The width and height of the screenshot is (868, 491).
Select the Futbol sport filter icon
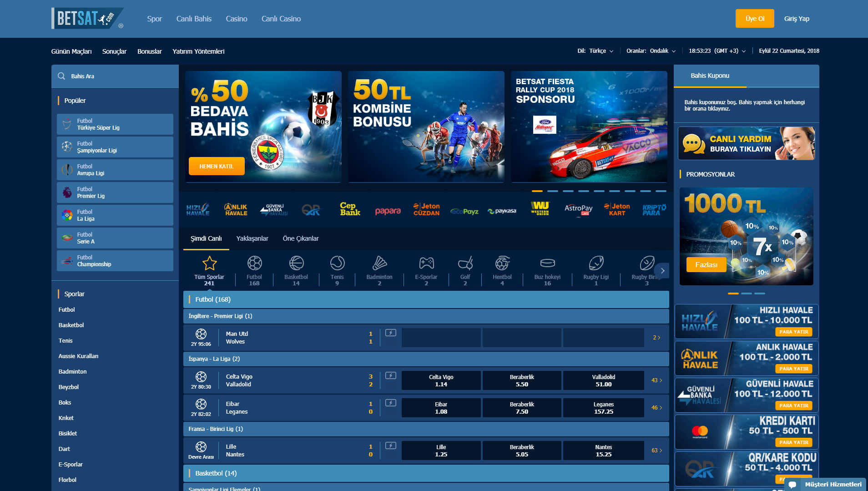[x=254, y=263]
